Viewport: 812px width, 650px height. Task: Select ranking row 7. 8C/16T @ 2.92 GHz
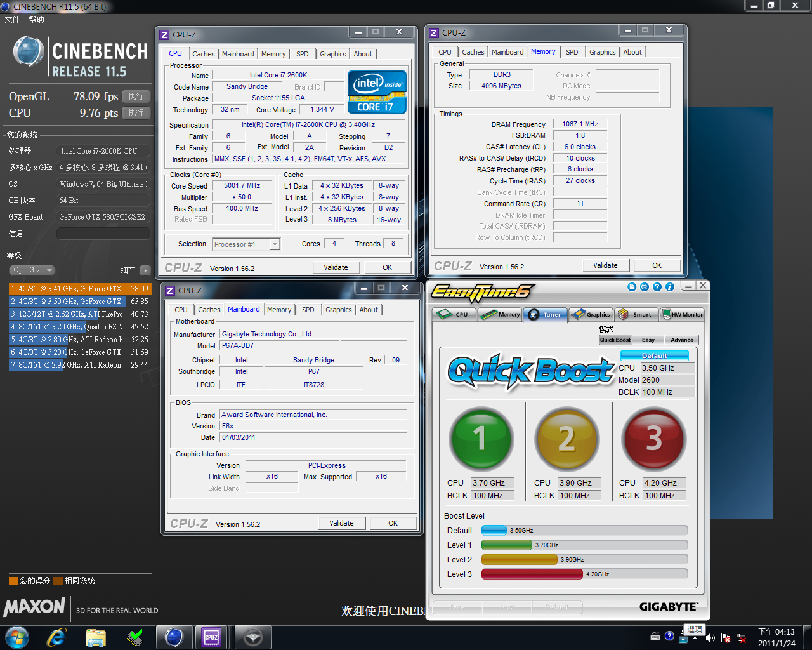(x=80, y=365)
